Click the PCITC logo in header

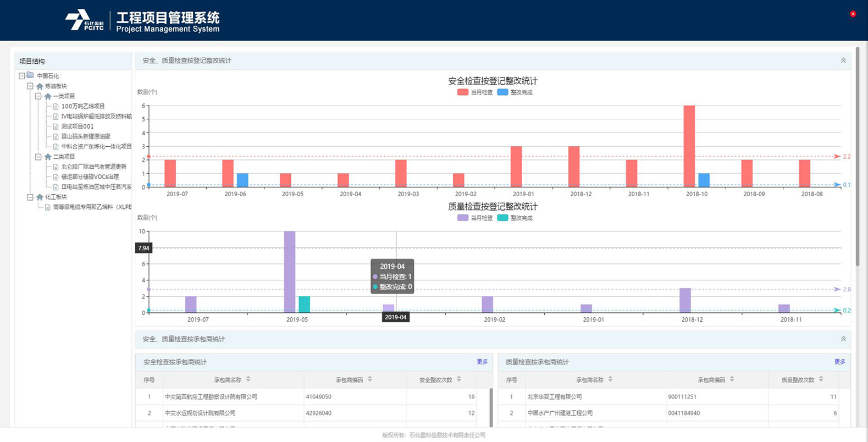click(x=84, y=20)
